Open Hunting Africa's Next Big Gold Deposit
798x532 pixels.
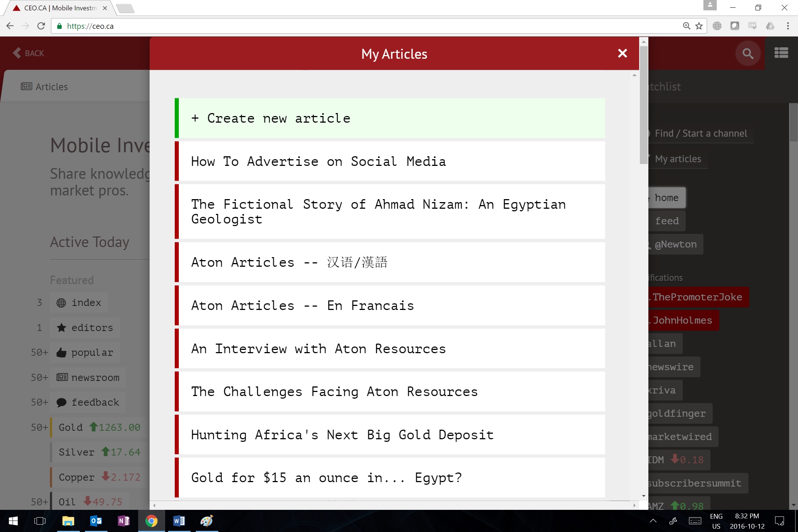click(390, 435)
